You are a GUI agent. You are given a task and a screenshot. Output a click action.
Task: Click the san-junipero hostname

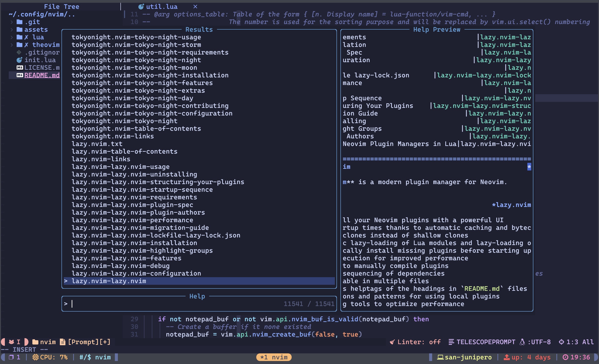(x=468, y=357)
